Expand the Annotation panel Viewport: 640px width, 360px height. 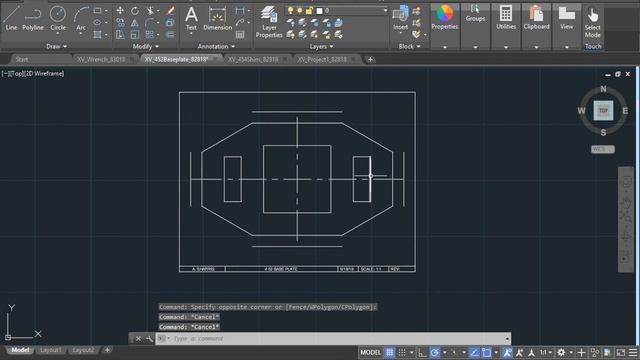coord(216,47)
